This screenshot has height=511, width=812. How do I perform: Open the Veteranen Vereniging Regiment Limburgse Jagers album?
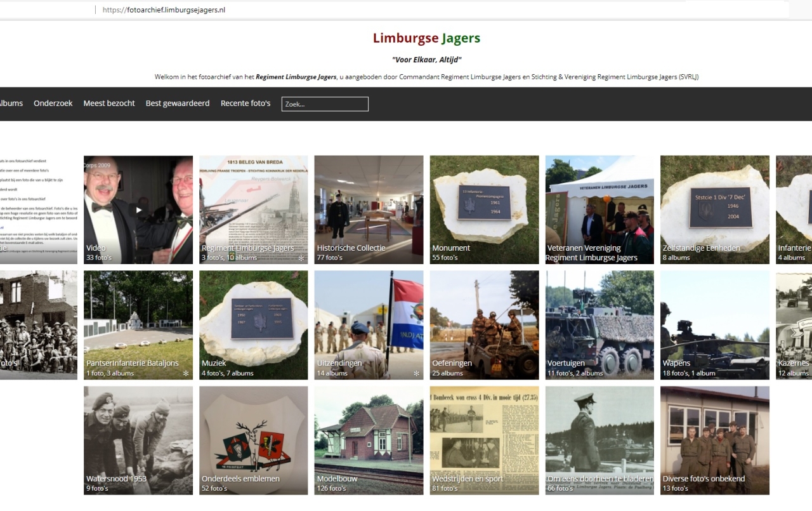[599, 209]
